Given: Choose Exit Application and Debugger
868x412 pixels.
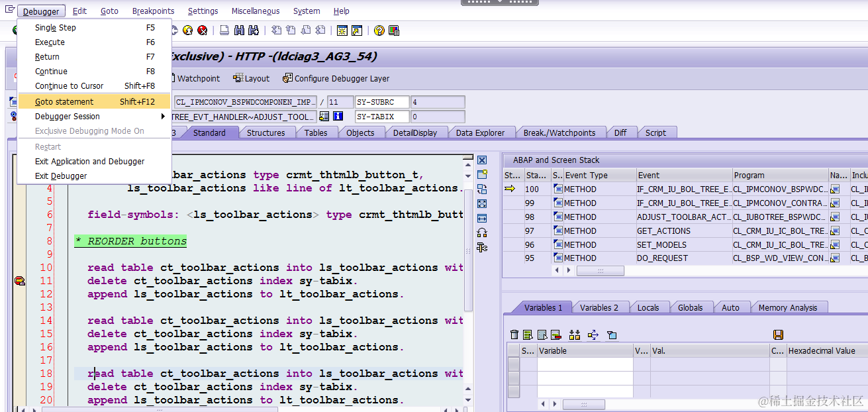Looking at the screenshot, I should click(x=95, y=162).
